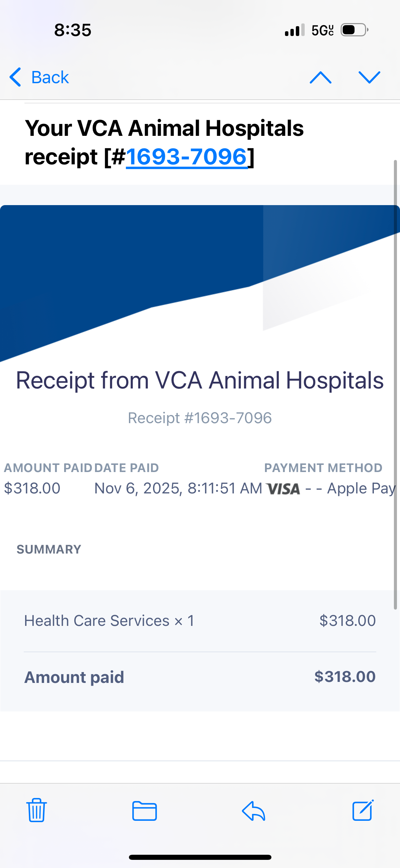Tap the VISA card logo
The height and width of the screenshot is (868, 400).
click(283, 489)
